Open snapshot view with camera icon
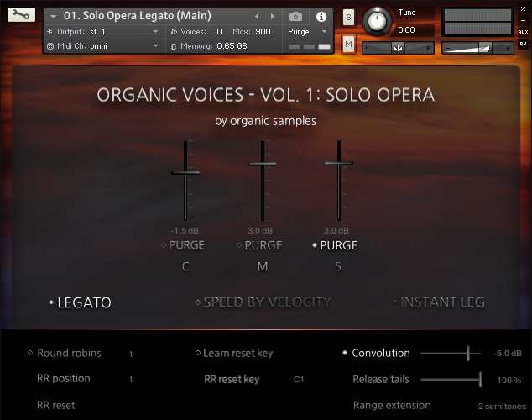532x420 pixels. pos(295,16)
